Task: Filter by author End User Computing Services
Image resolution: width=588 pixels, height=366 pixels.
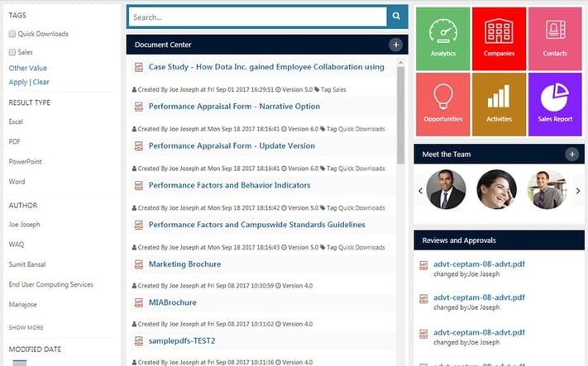Action: 50,285
